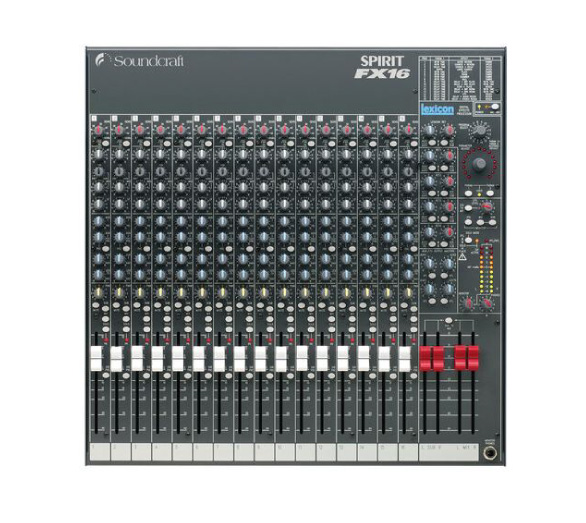586x523 pixels.
Task: Click the yellow pan knob on channel 2
Action: click(x=119, y=292)
